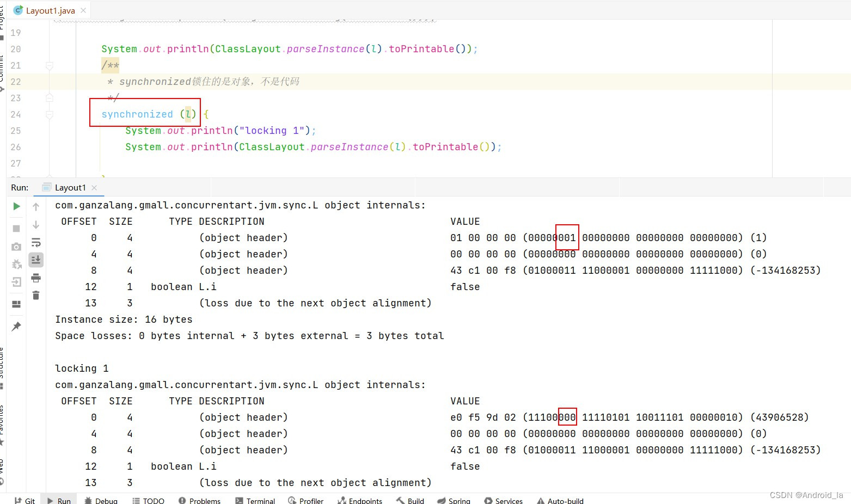This screenshot has height=504, width=851.
Task: Clear console with the trash icon
Action: point(36,295)
